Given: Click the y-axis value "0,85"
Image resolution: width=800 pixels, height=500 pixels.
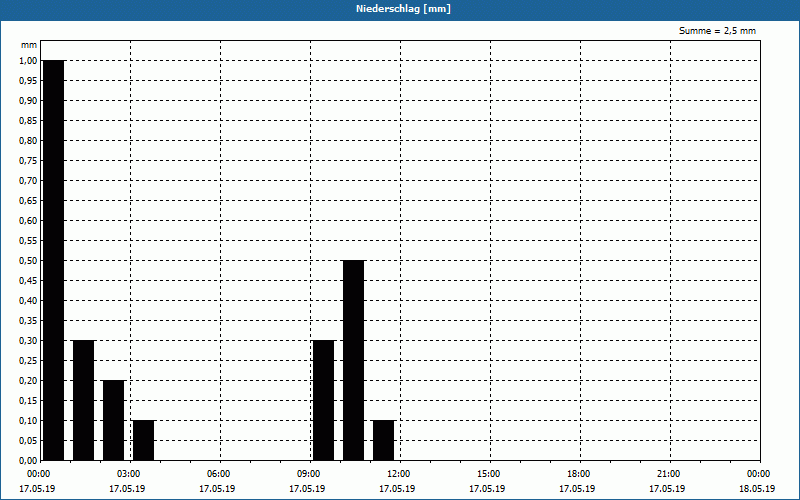Looking at the screenshot, I should coord(28,120).
